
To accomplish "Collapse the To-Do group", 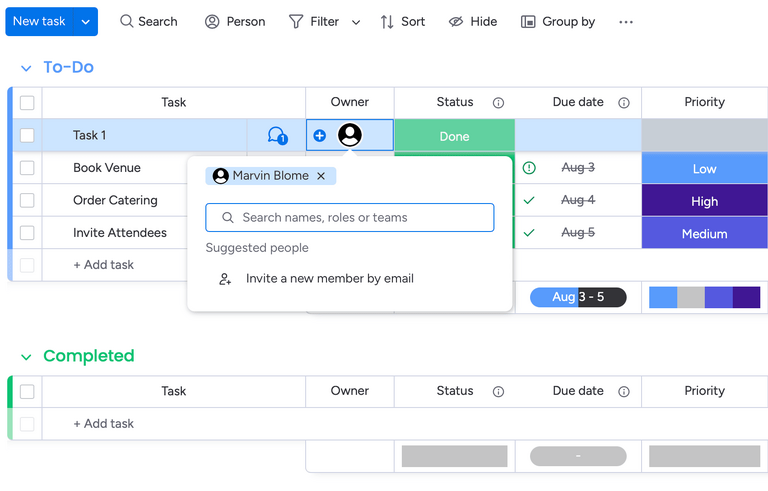I will click(x=26, y=68).
